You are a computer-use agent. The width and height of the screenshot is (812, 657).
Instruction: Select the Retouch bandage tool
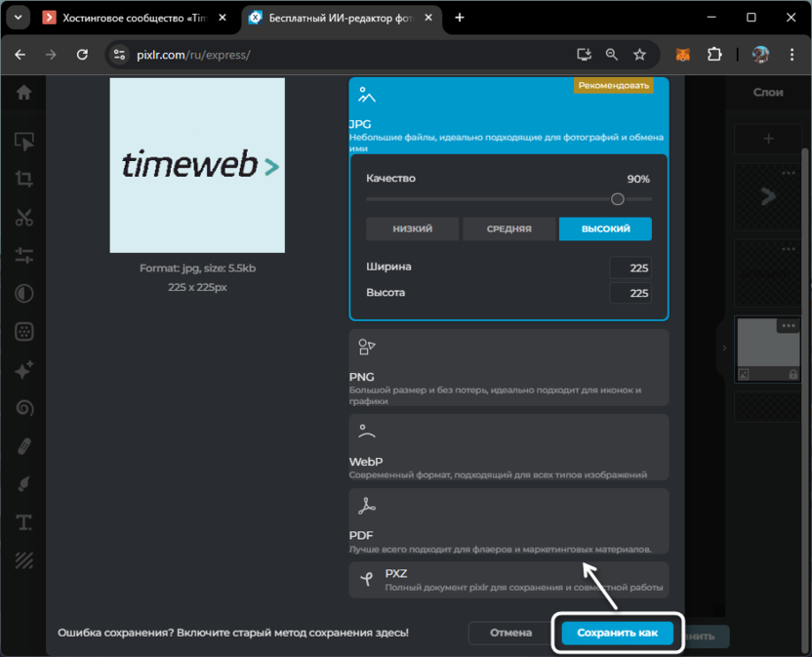tap(23, 446)
